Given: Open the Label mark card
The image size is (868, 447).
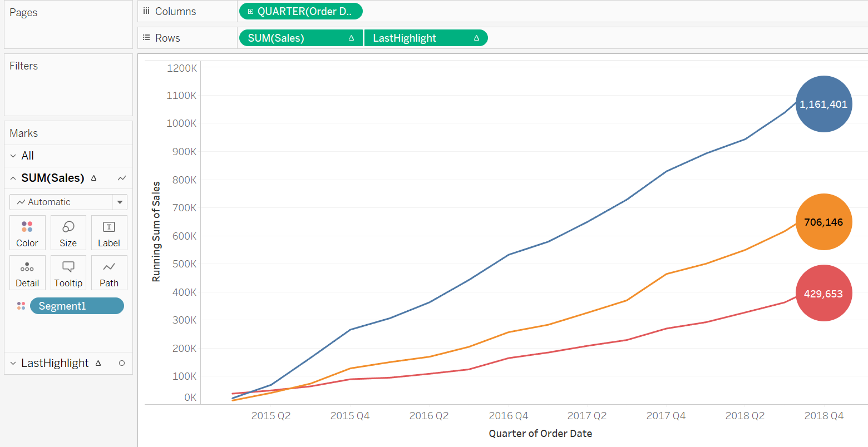Looking at the screenshot, I should [x=109, y=233].
